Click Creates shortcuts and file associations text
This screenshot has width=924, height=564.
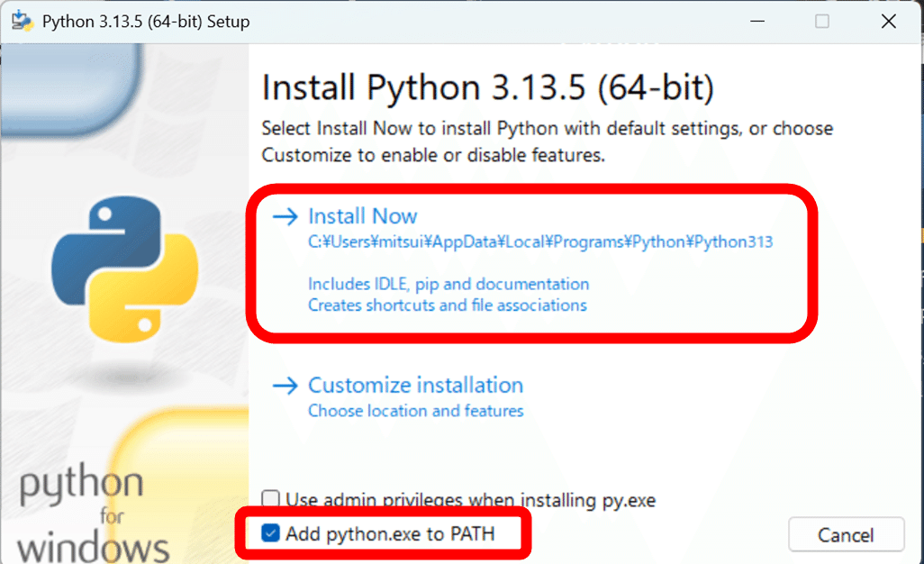pyautogui.click(x=448, y=306)
